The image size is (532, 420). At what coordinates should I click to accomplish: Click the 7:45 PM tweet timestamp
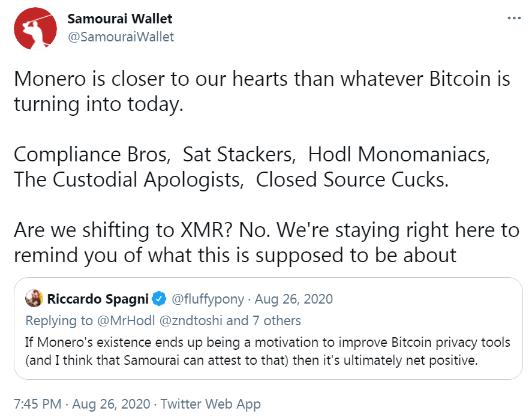(37, 404)
